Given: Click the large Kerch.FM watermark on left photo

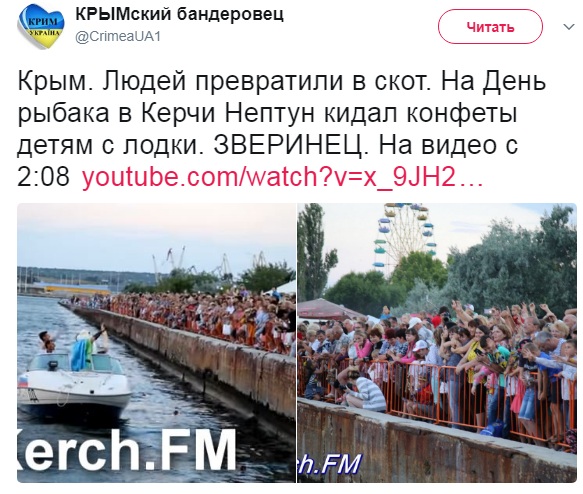Looking at the screenshot, I should click(x=127, y=450).
